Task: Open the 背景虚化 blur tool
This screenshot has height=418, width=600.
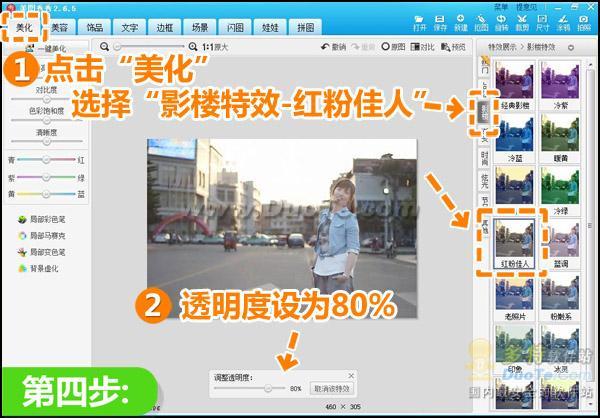Action: coord(38,269)
